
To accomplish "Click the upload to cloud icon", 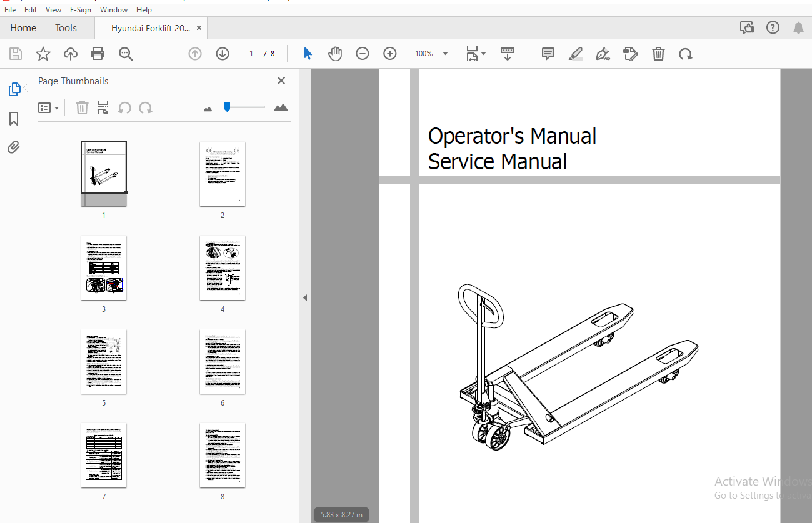I will click(x=71, y=54).
